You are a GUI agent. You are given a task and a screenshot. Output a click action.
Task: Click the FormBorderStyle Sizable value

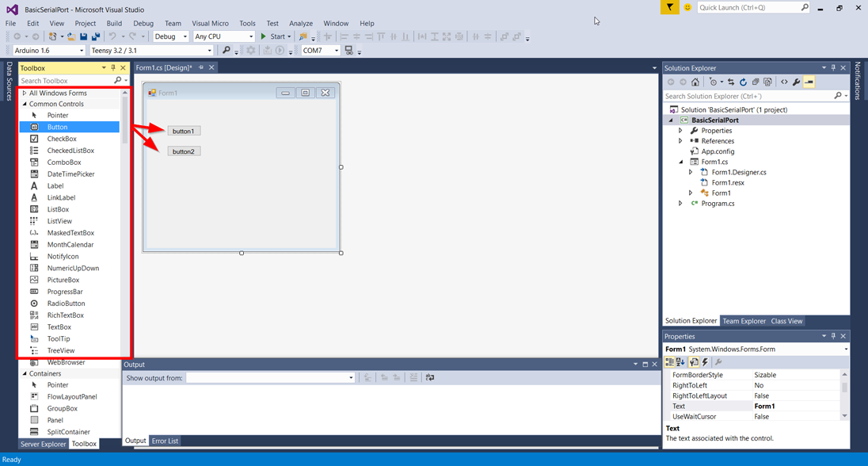[x=797, y=375]
